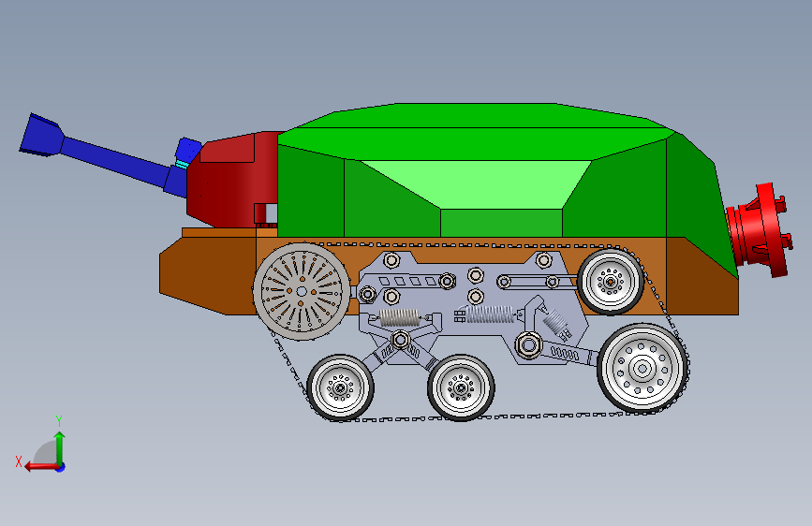Pick the long middle coil spring

click(x=490, y=314)
